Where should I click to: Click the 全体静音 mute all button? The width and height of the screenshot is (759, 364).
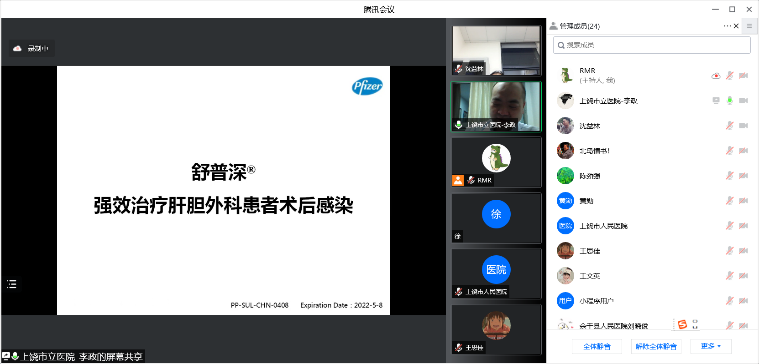click(x=597, y=346)
